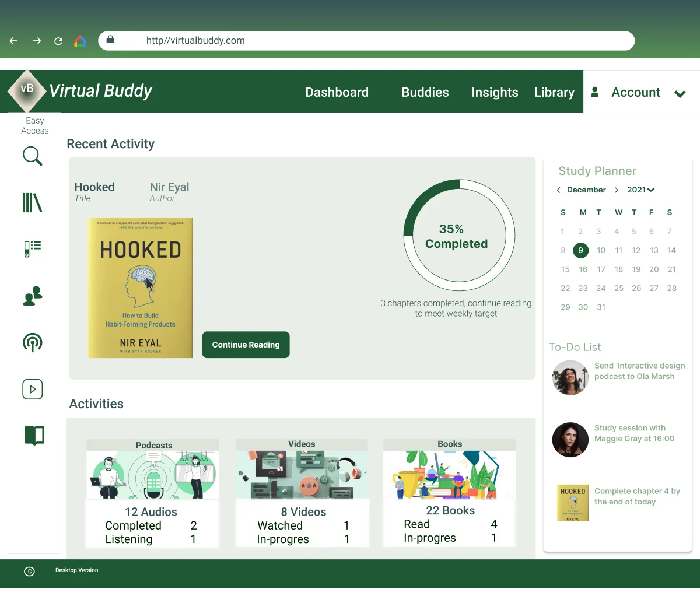Select December 31 in calendar
This screenshot has width=700, height=589.
pyautogui.click(x=601, y=307)
